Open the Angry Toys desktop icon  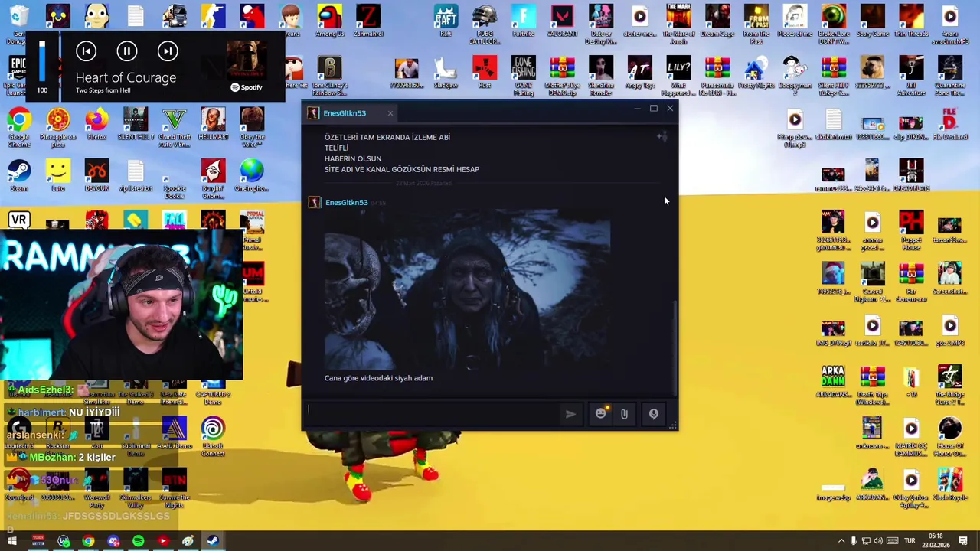click(x=640, y=72)
